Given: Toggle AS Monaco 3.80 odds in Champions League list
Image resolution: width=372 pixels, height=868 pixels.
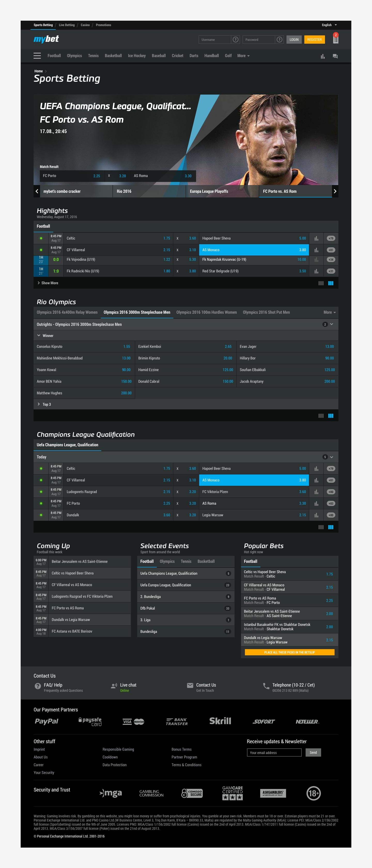Looking at the screenshot, I should [254, 480].
